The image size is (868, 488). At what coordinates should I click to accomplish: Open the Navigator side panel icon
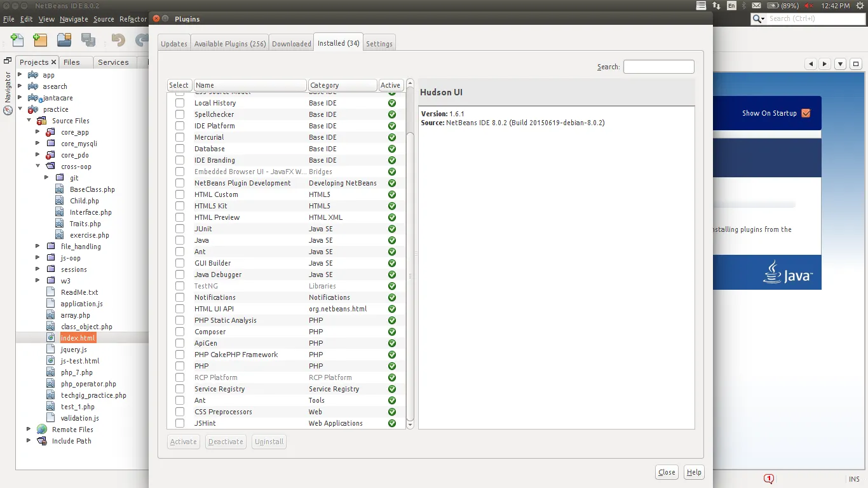pos(8,110)
